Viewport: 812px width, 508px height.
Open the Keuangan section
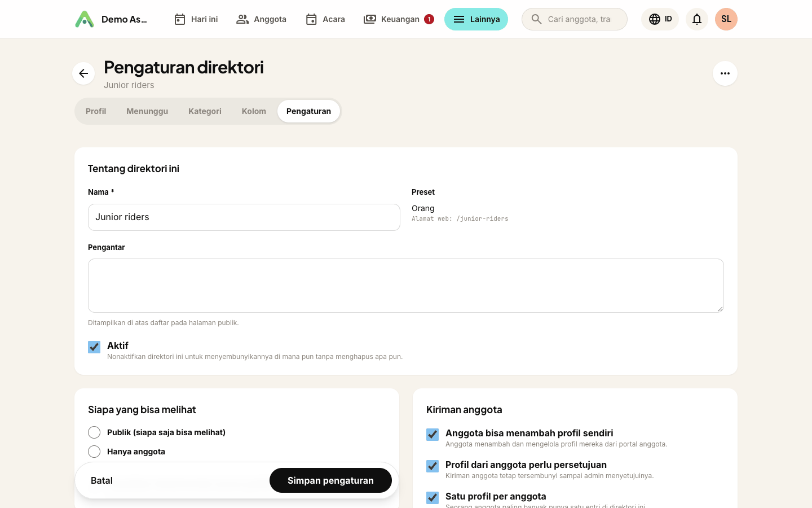tap(398, 19)
